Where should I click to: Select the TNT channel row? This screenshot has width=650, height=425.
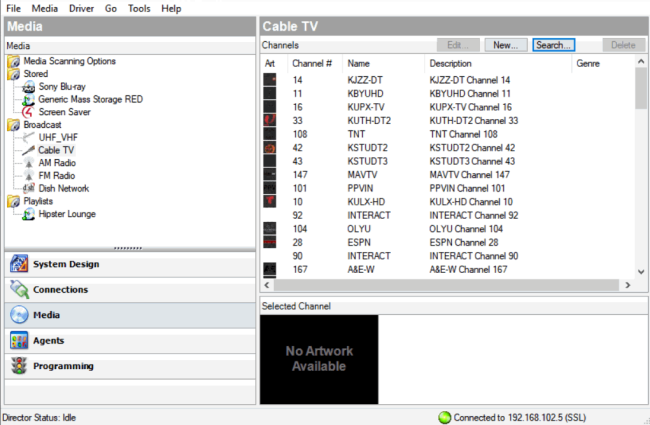tap(448, 134)
